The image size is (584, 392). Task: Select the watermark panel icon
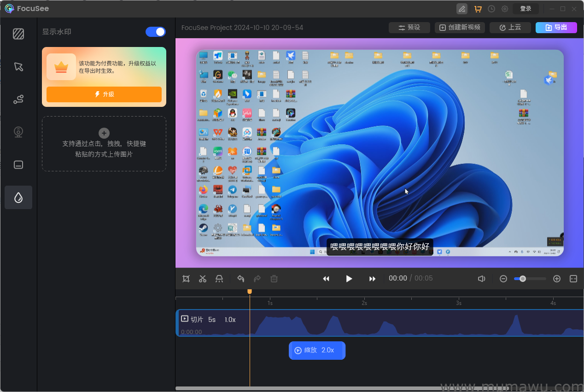pyautogui.click(x=18, y=197)
